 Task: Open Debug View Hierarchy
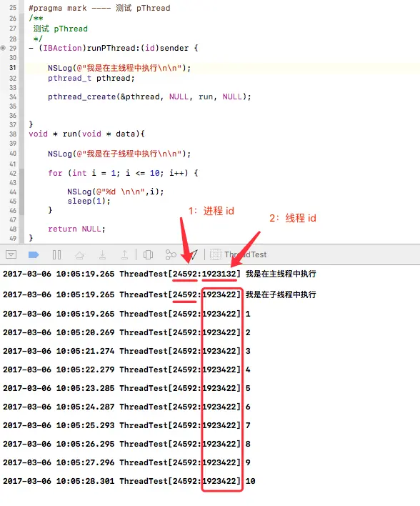(x=148, y=255)
